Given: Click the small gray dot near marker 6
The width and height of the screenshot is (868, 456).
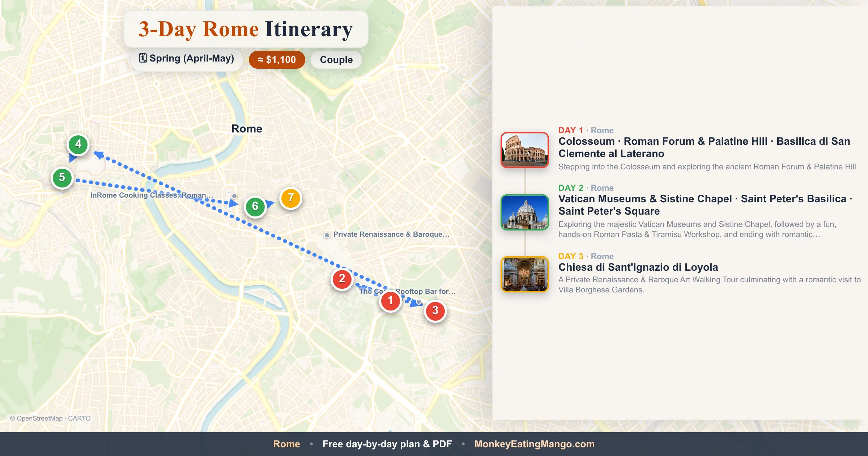Looking at the screenshot, I should coord(234,196).
